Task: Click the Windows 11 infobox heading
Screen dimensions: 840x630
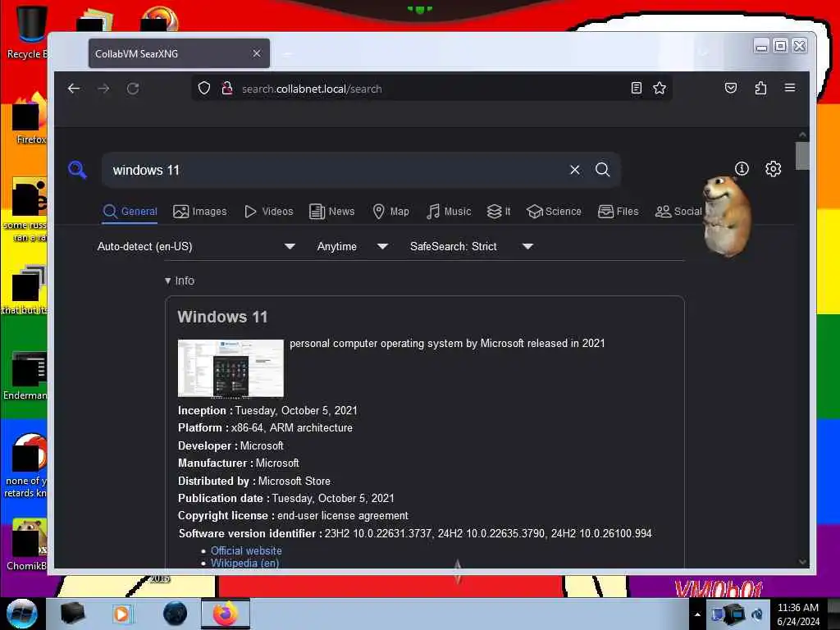Action: click(222, 317)
